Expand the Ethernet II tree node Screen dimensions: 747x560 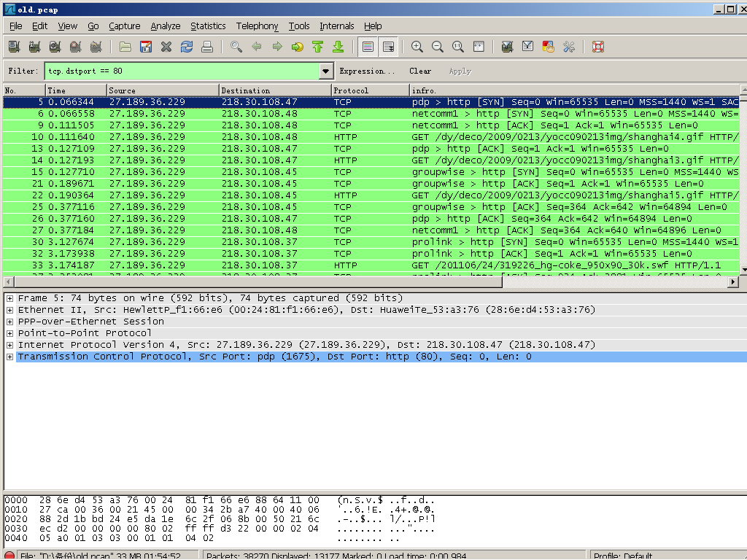pyautogui.click(x=9, y=310)
